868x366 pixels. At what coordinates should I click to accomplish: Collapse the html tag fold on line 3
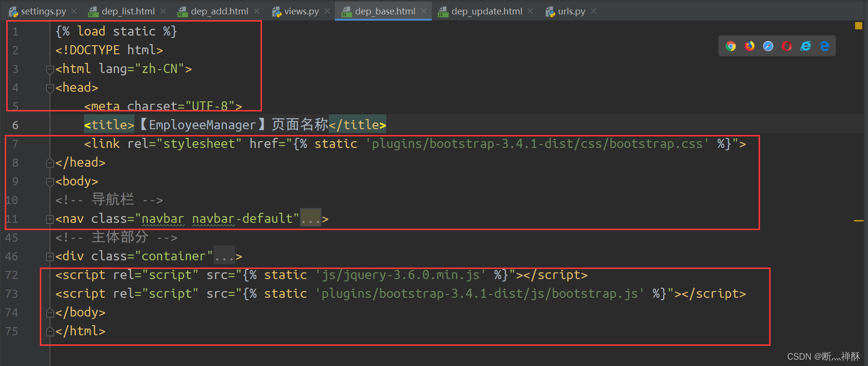click(49, 69)
